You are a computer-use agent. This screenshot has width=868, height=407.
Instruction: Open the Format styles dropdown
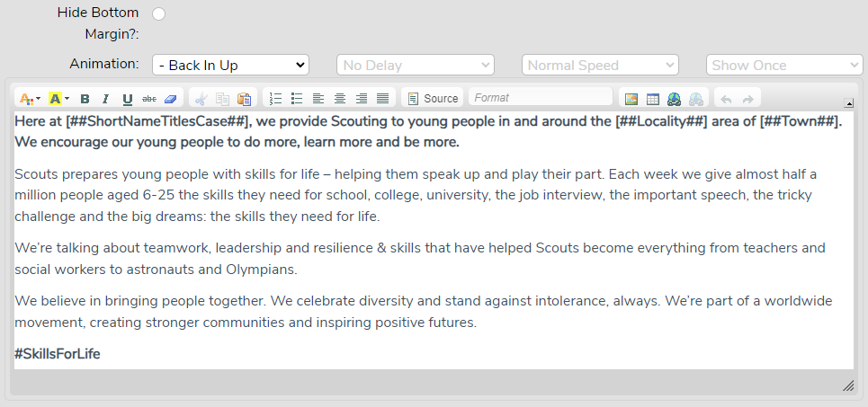541,97
